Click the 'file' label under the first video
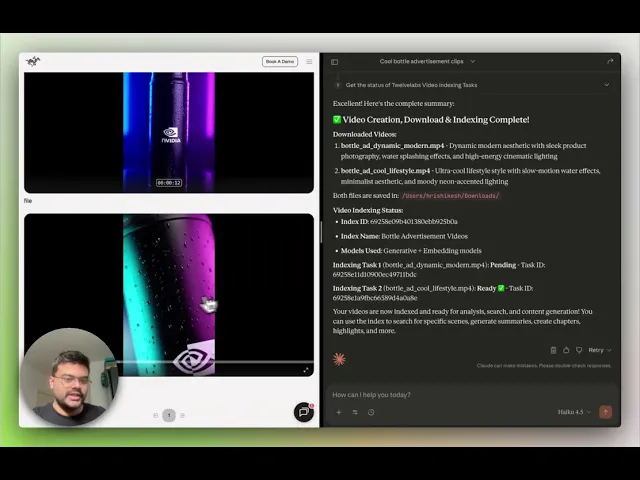This screenshot has height=480, width=640. pyautogui.click(x=28, y=201)
